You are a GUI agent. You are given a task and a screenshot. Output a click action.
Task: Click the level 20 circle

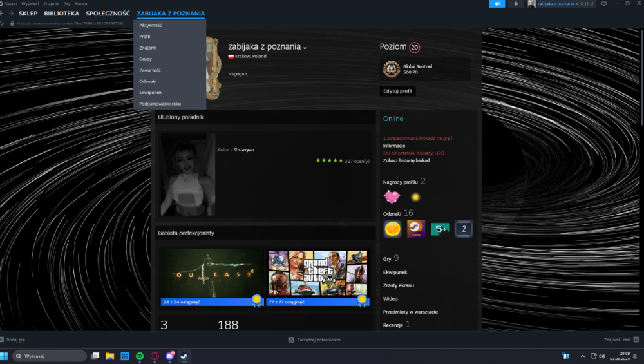pyautogui.click(x=414, y=47)
